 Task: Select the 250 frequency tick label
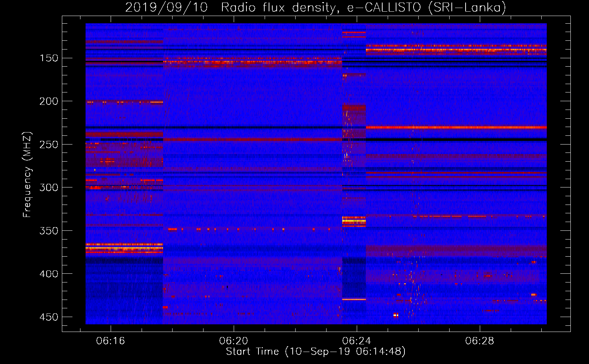49,145
